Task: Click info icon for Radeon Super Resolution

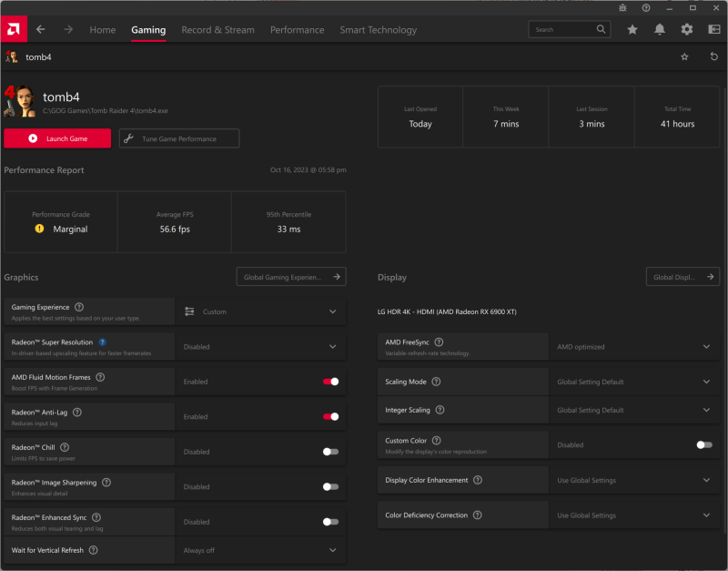Action: [103, 342]
